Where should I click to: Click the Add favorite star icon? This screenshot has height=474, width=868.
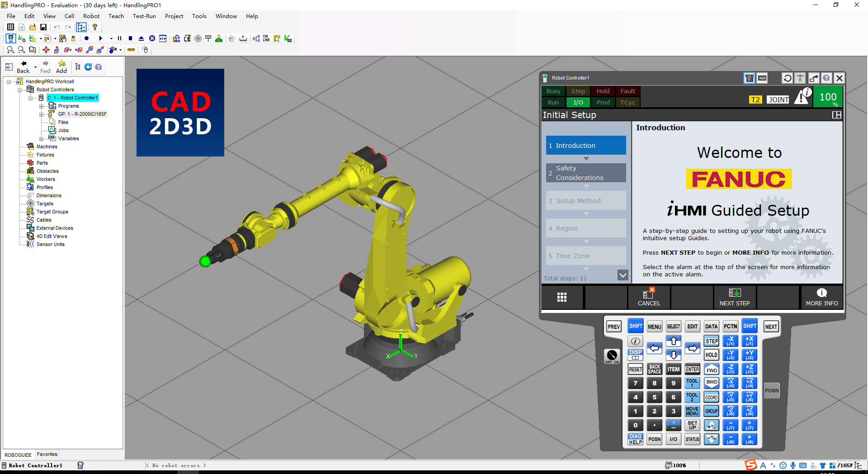(61, 67)
